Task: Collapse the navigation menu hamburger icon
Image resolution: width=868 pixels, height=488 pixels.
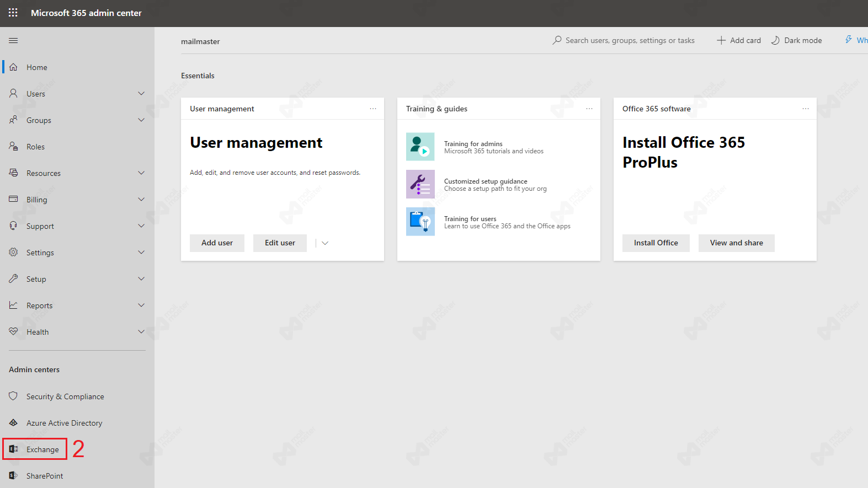Action: 13,40
